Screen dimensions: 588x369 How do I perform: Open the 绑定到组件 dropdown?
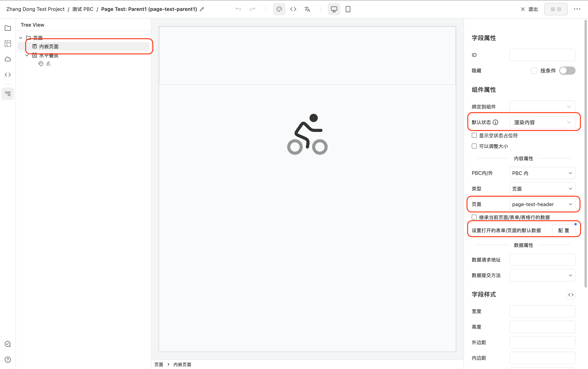click(x=542, y=107)
